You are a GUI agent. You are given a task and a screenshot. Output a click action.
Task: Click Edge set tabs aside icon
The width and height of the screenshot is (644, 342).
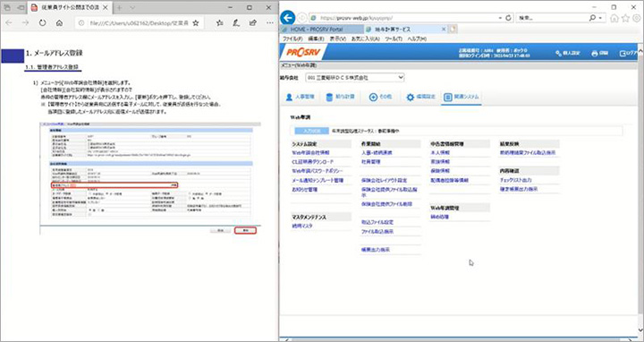pyautogui.click(x=20, y=8)
